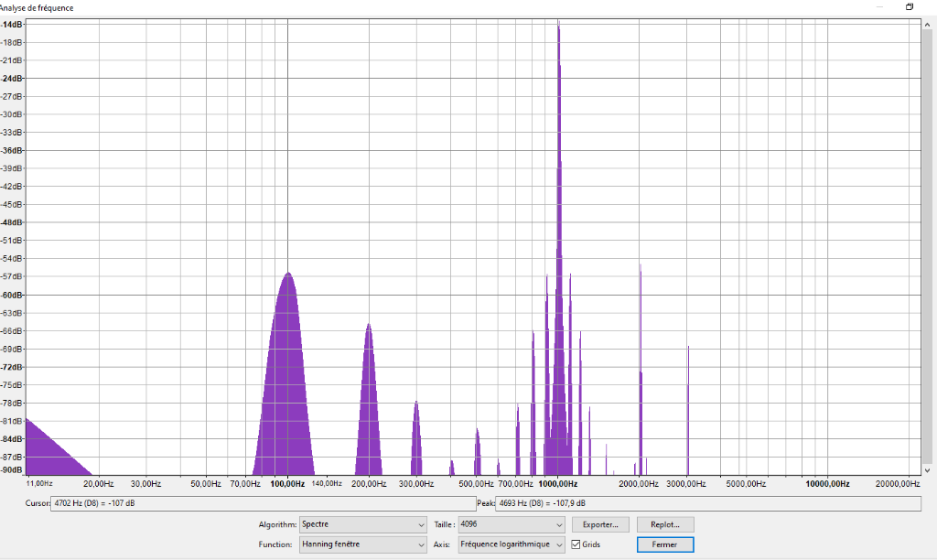
Task: Close the dialog with the Fermer button
Action: click(665, 544)
